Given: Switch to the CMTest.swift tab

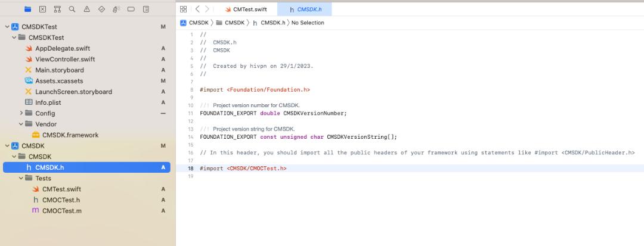Looking at the screenshot, I should (246, 9).
